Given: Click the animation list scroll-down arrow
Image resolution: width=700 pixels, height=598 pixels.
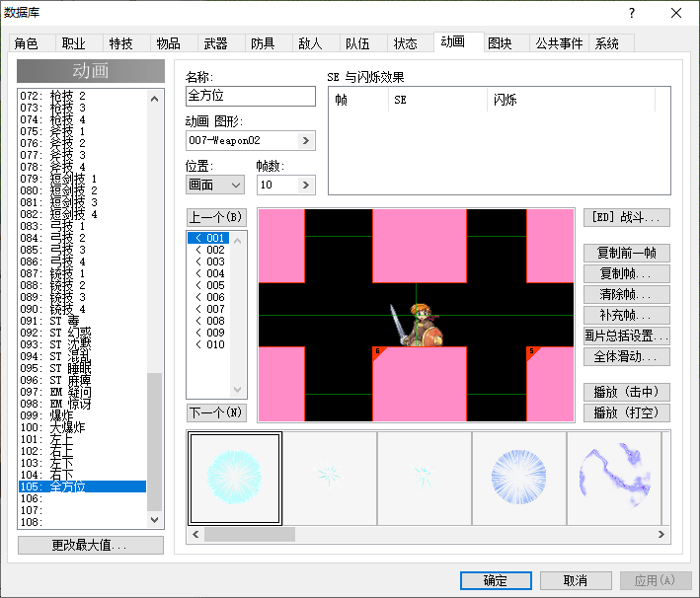Looking at the screenshot, I should click(x=154, y=519).
